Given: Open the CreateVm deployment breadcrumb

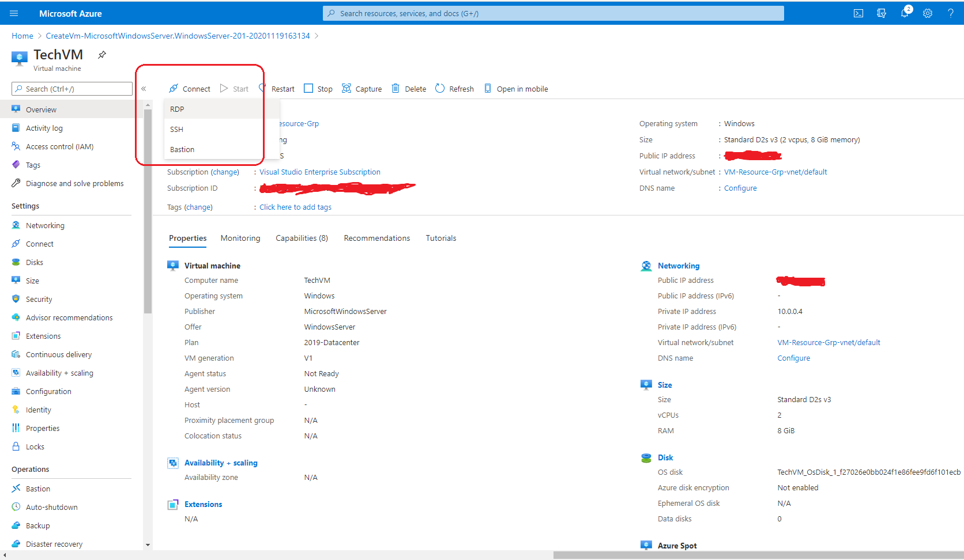Looking at the screenshot, I should [x=178, y=36].
